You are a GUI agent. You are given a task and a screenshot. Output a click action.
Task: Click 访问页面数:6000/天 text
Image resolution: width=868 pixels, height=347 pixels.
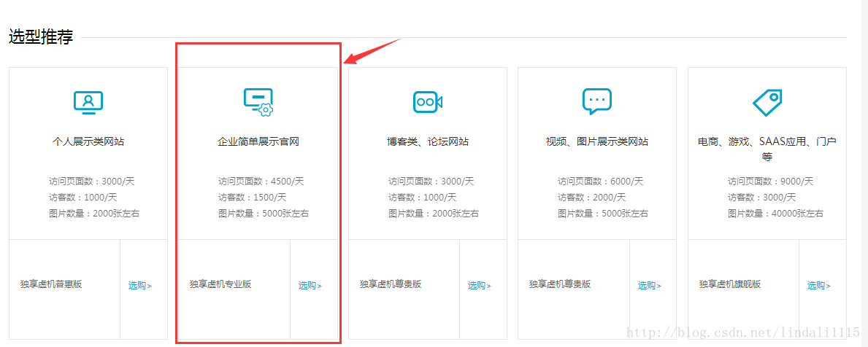(600, 182)
